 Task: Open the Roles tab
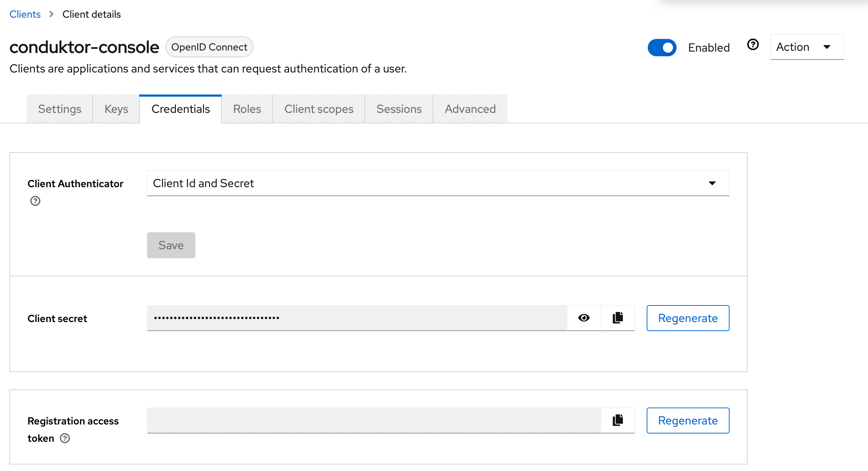click(x=247, y=109)
